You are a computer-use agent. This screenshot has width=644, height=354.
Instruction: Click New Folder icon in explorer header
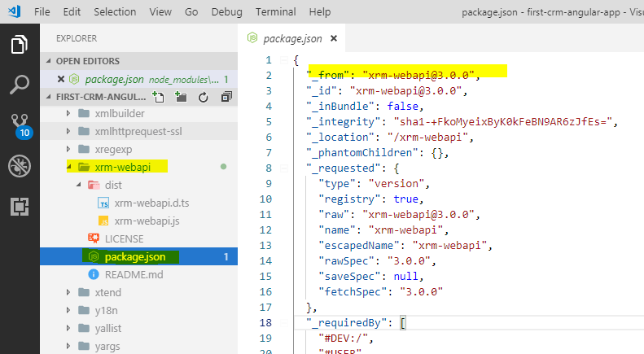[x=181, y=97]
